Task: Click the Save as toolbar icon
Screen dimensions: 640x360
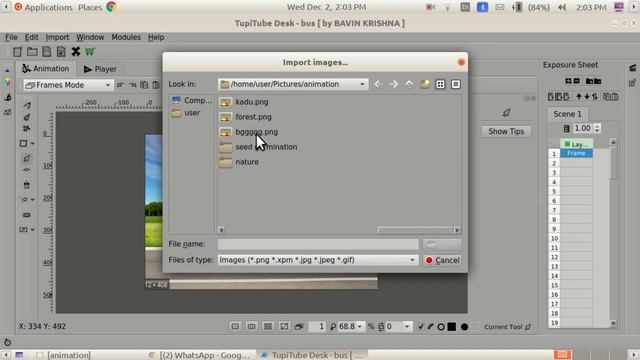Action: coord(61,52)
